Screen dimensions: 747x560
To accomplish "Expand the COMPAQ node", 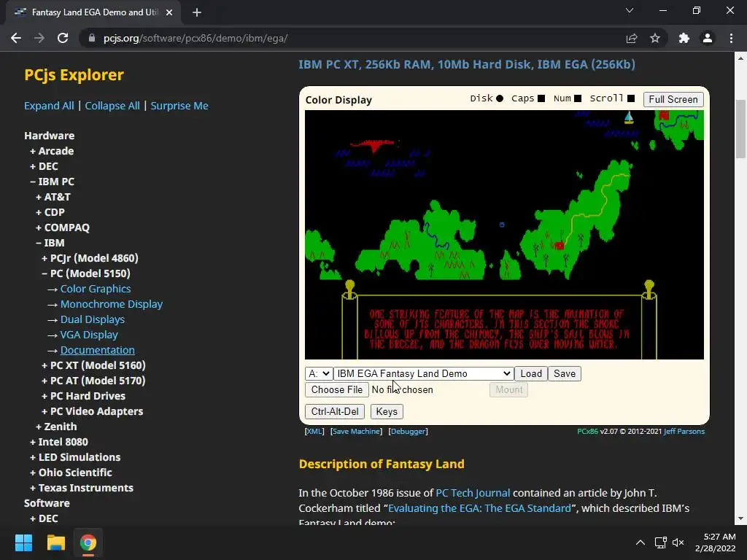I will [x=63, y=227].
